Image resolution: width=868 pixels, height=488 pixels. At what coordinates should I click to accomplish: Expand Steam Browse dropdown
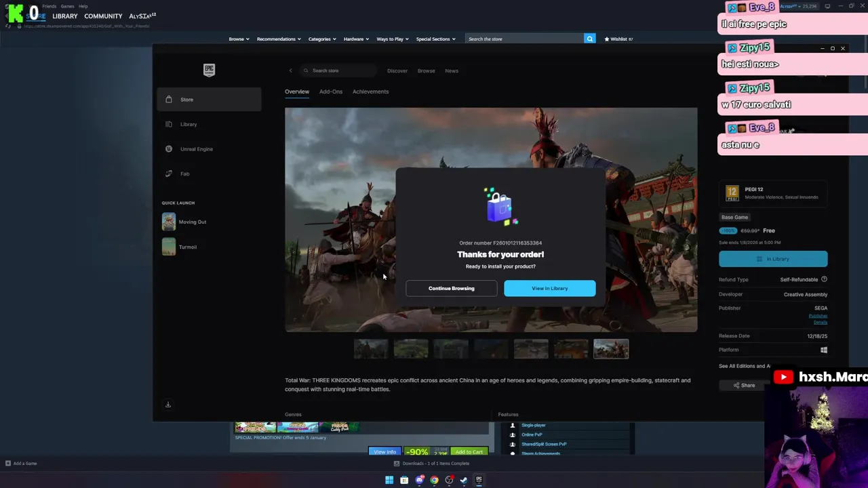(x=239, y=39)
